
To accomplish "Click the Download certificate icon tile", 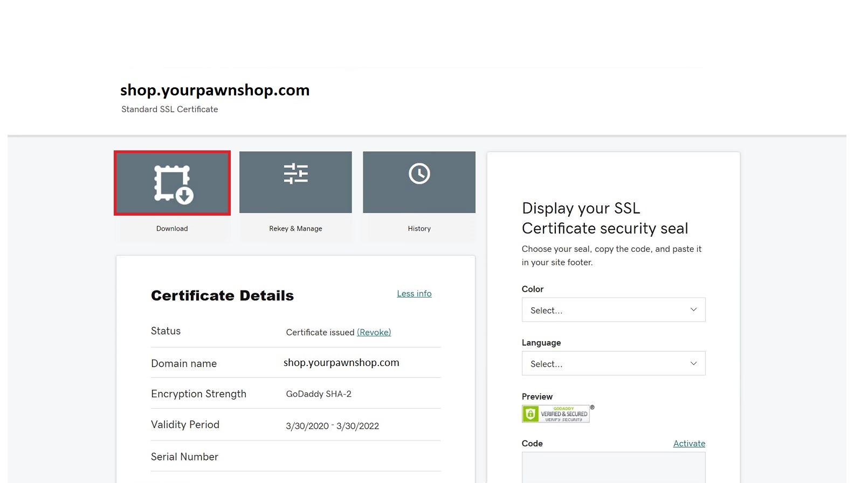I will [x=172, y=183].
